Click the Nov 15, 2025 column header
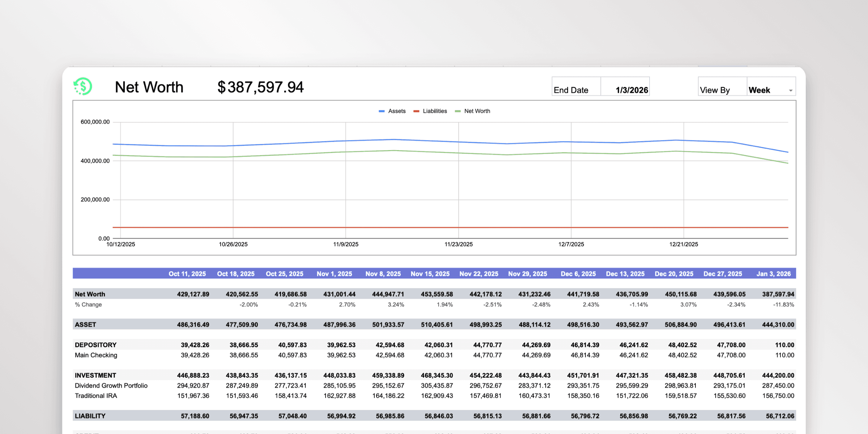This screenshot has height=434, width=868. [x=430, y=274]
